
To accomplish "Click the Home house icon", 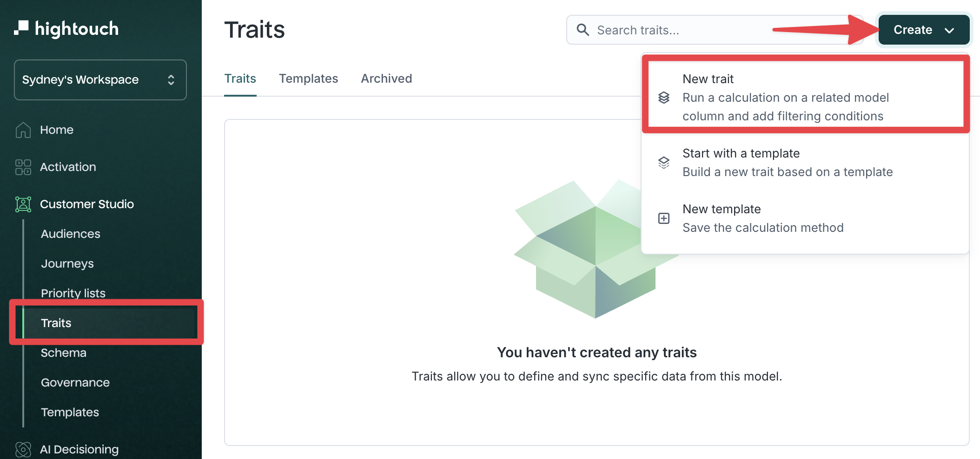I will tap(23, 130).
